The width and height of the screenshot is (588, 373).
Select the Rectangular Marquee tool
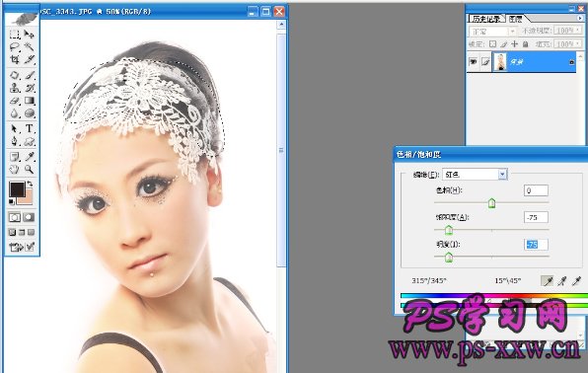pos(14,35)
